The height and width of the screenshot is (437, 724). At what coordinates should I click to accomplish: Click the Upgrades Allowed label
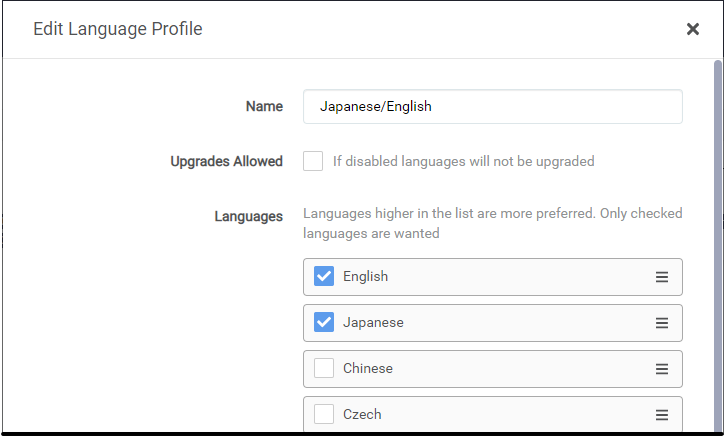226,161
